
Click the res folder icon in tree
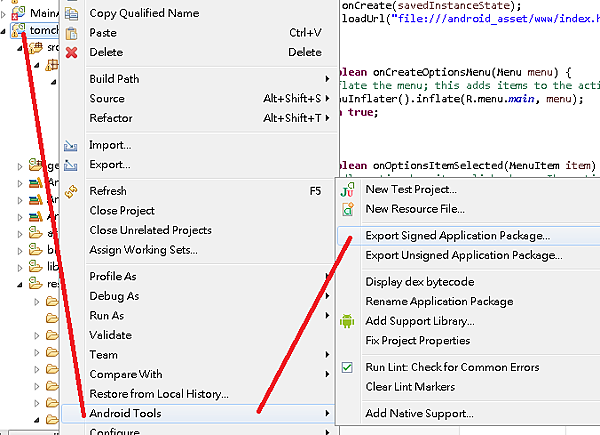point(35,283)
